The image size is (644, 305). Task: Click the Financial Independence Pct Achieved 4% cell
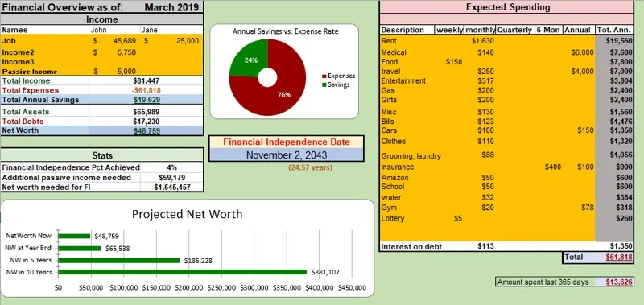tap(171, 167)
